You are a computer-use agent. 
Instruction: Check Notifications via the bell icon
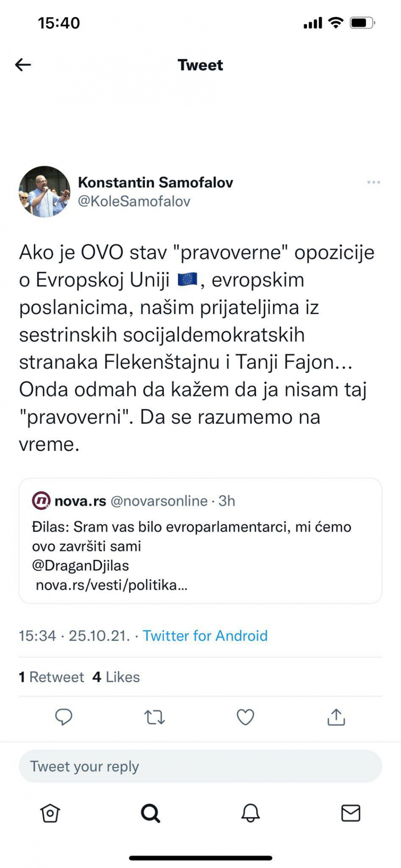click(250, 813)
